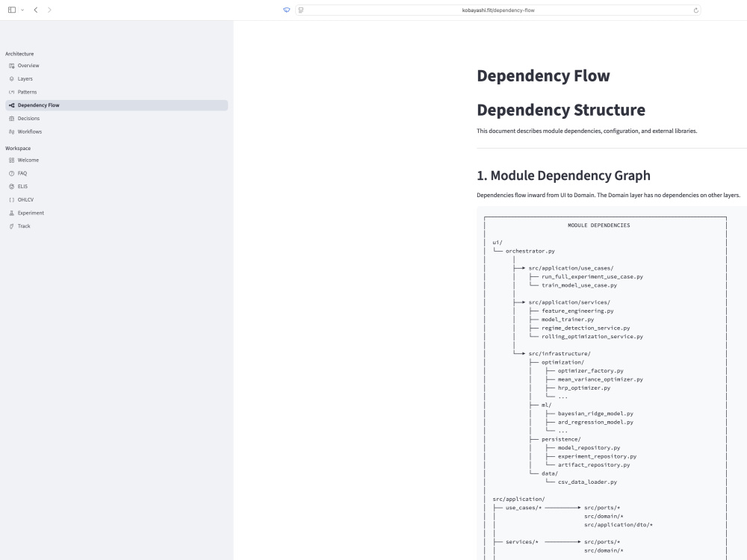Viewport: 747px width, 560px height.
Task: Click the Dependency Structure heading
Action: tap(561, 110)
